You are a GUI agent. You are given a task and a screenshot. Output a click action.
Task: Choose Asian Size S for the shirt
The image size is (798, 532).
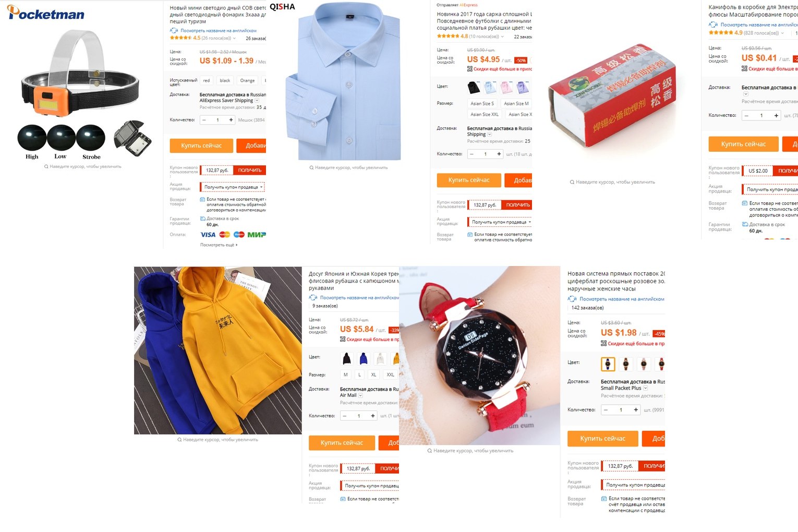[x=482, y=103]
